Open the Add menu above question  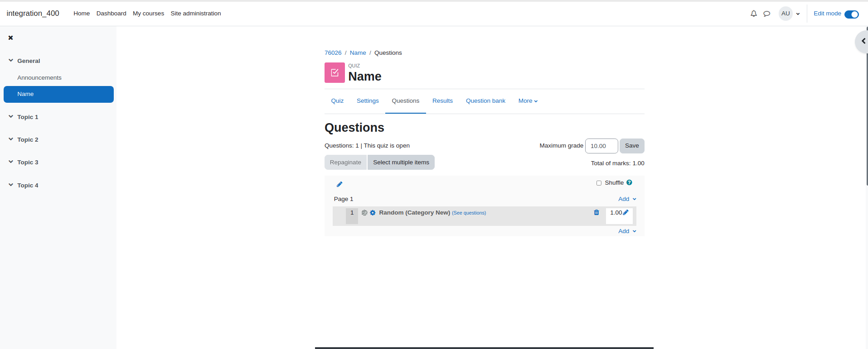[x=627, y=199]
